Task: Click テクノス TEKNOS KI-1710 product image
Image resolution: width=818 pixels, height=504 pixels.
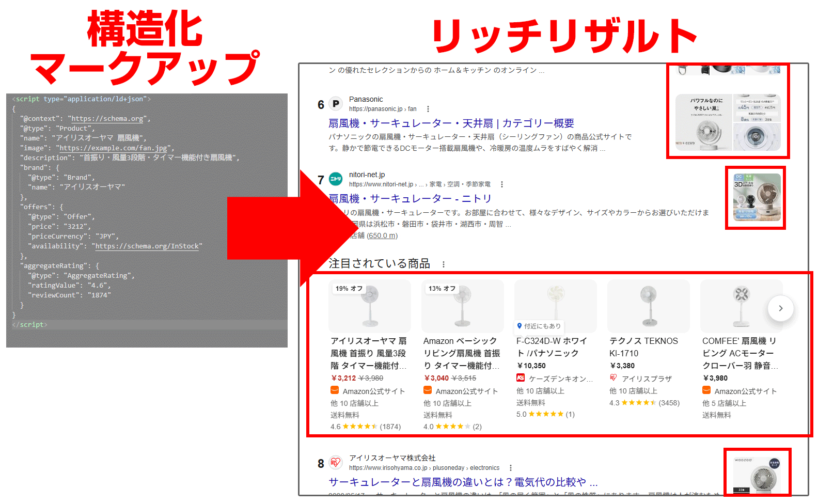Action: 649,306
